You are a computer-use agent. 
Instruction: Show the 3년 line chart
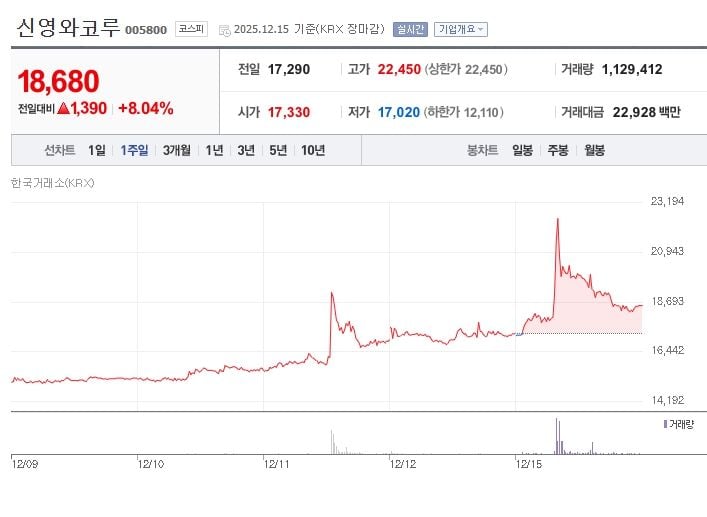[246, 151]
